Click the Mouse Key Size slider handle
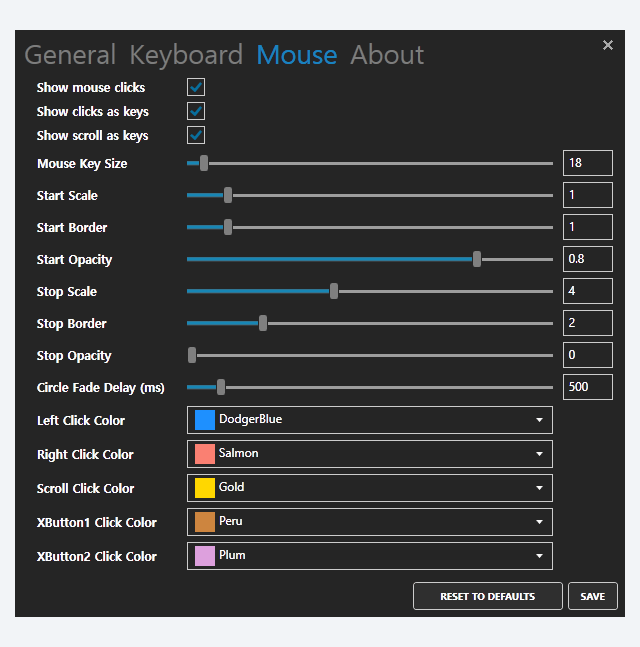 point(204,163)
